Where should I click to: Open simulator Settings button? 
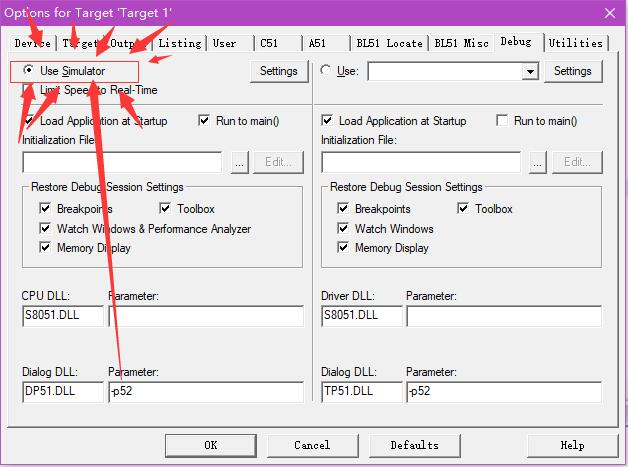(x=279, y=71)
